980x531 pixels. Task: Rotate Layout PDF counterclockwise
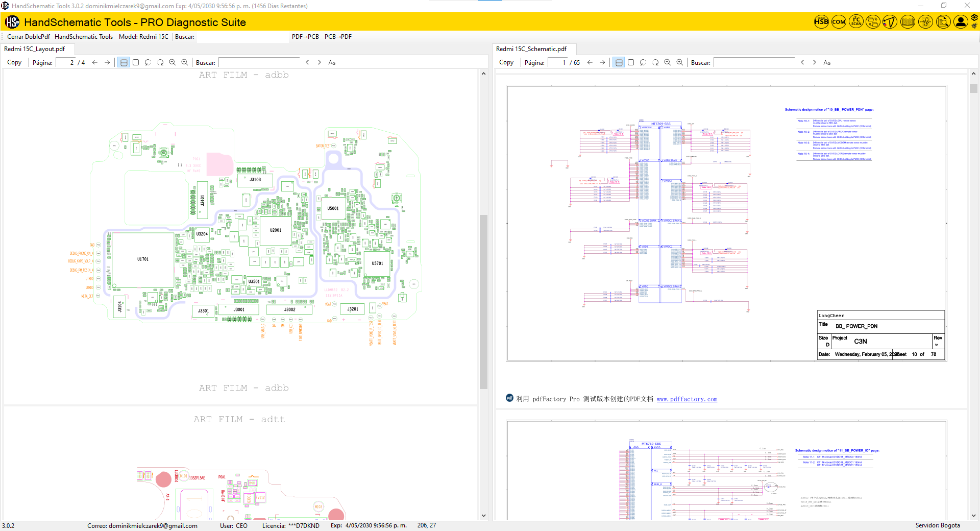click(x=148, y=62)
